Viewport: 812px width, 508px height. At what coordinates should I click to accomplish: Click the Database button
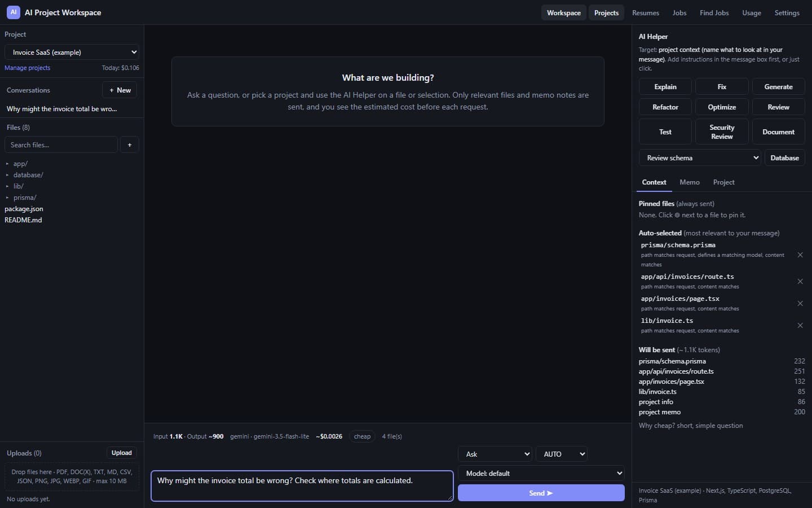click(784, 158)
